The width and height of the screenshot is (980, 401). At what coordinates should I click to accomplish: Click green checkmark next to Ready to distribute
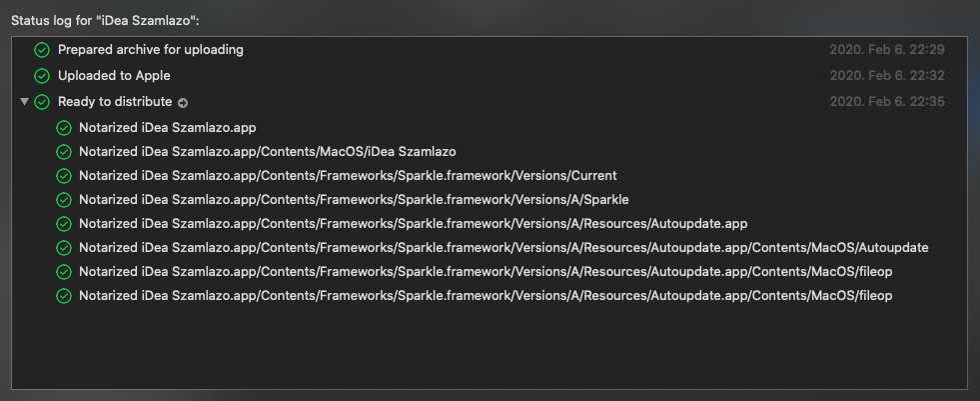pos(42,101)
